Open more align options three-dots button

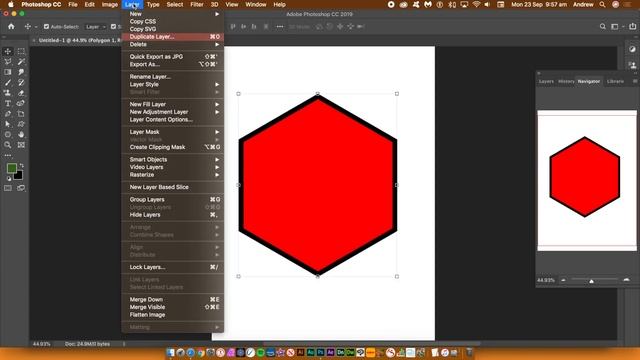coord(280,27)
